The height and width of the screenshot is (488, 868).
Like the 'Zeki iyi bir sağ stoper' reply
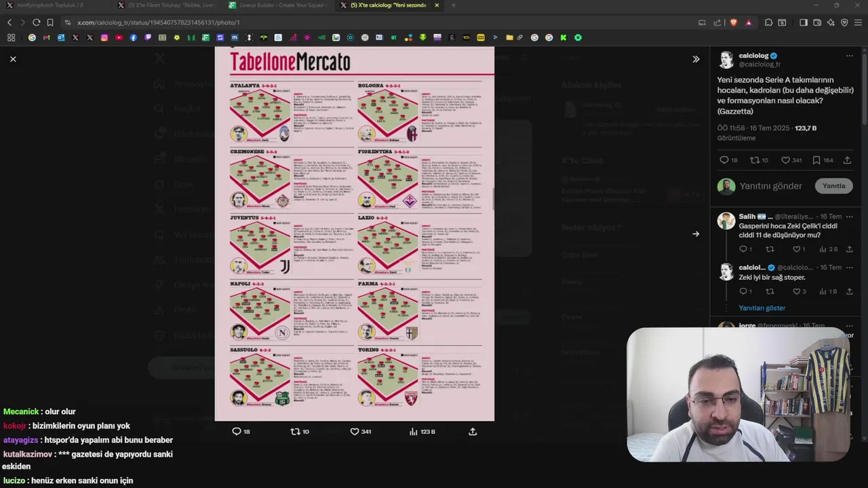coord(799,291)
